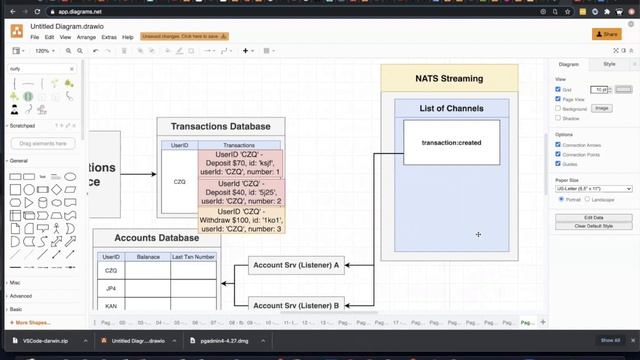This screenshot has width=640, height=360.
Task: Click Unsaved changes save notice
Action: [184, 37]
